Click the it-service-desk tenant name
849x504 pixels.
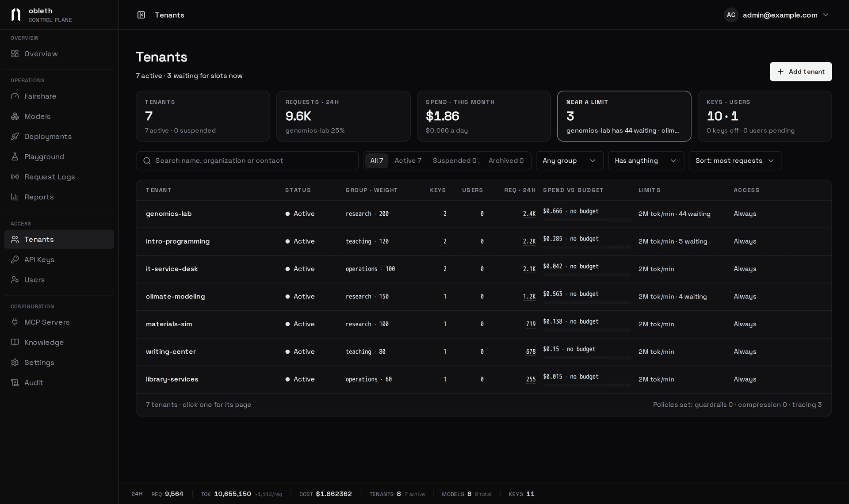(x=172, y=269)
